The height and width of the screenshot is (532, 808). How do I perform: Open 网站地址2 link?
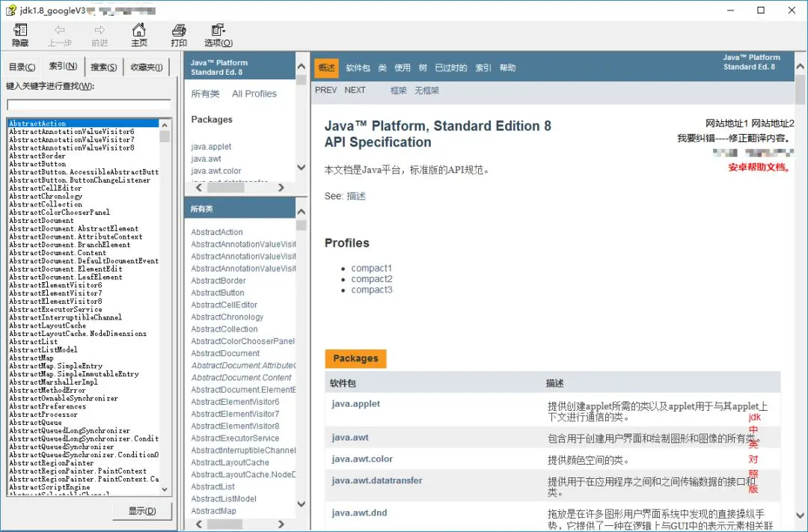click(772, 123)
